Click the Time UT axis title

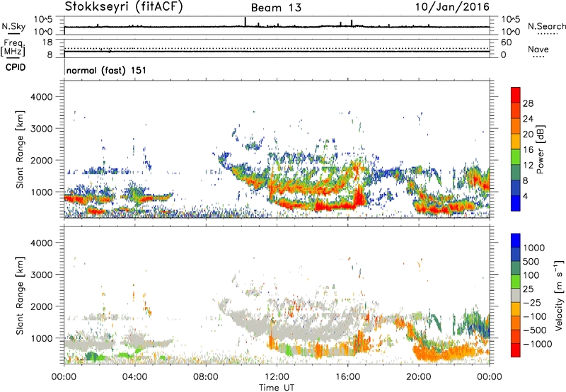pyautogui.click(x=277, y=387)
